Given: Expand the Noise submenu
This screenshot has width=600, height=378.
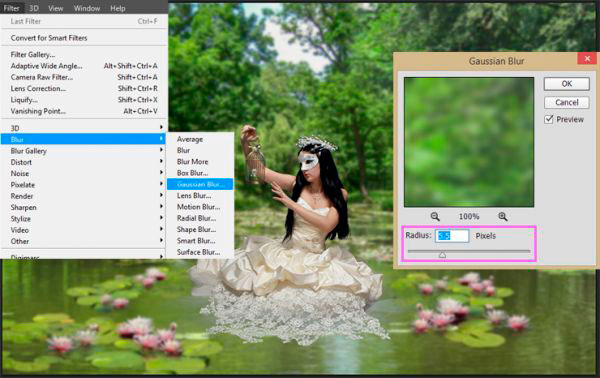Looking at the screenshot, I should (x=84, y=173).
